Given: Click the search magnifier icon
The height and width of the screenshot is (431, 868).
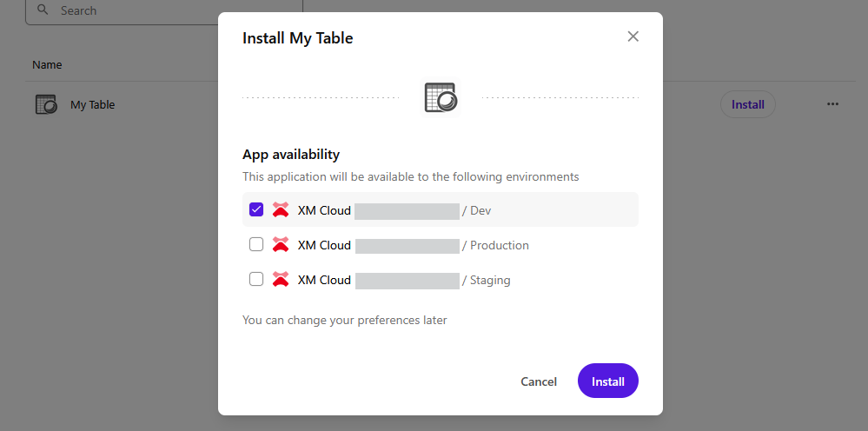Looking at the screenshot, I should pos(43,11).
